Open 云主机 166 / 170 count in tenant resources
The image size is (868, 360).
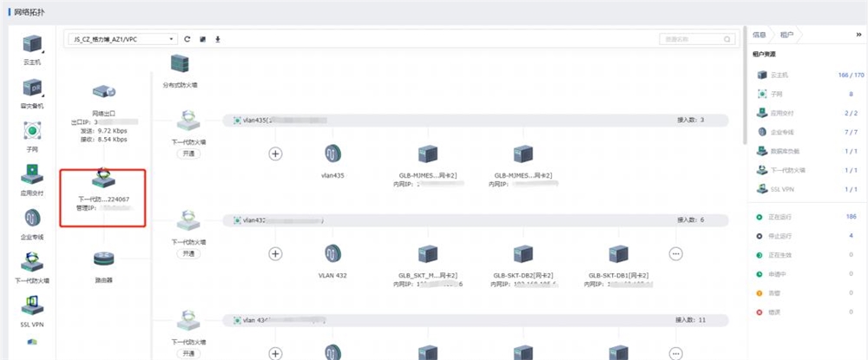[x=852, y=75]
